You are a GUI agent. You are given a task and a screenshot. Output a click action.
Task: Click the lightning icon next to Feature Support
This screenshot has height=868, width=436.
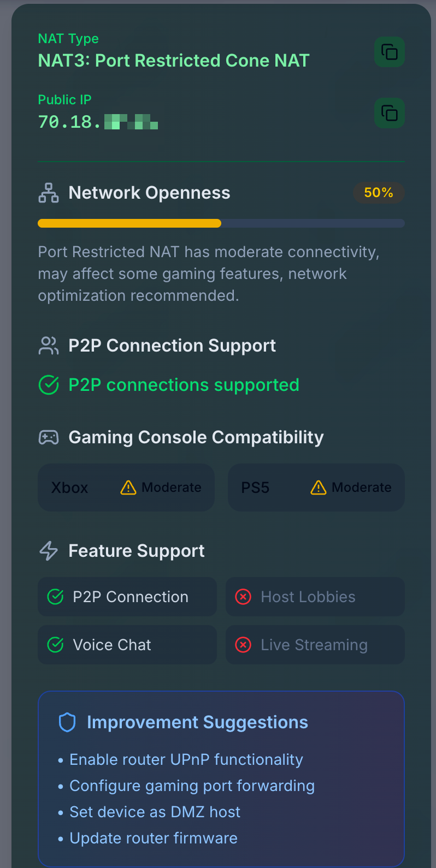pos(48,551)
